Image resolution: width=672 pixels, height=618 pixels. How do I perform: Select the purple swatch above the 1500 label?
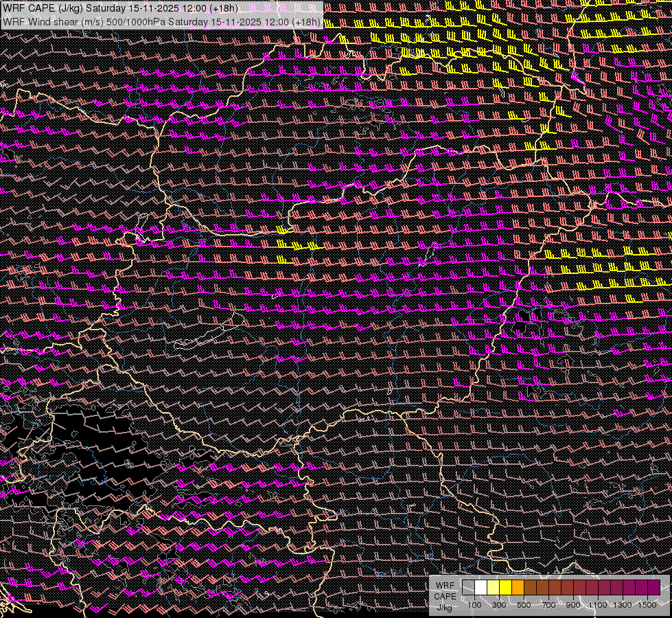(x=654, y=587)
